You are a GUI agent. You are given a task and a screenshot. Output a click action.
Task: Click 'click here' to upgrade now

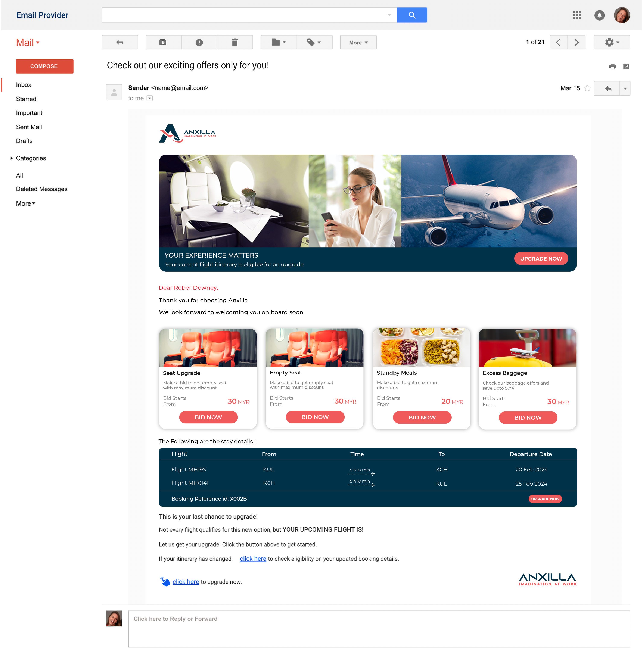click(x=186, y=582)
